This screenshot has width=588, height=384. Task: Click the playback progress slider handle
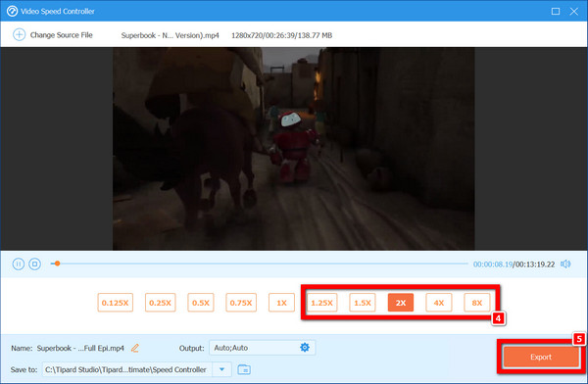(57, 264)
